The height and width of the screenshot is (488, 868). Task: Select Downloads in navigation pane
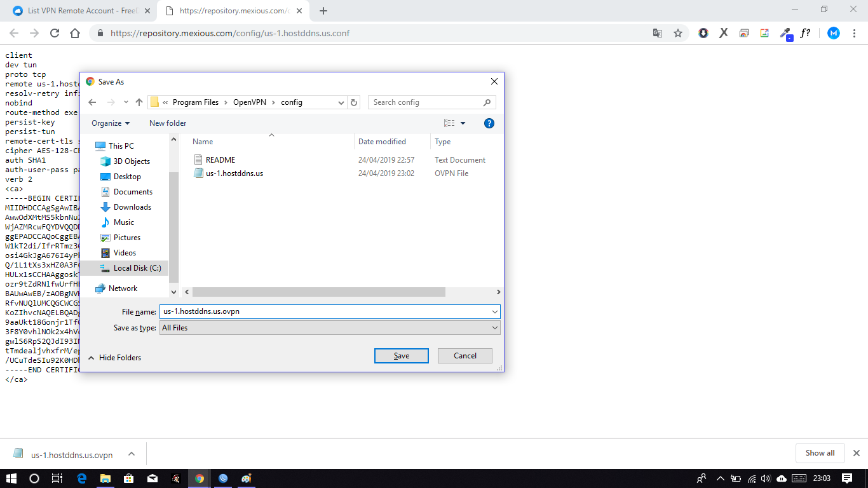tap(132, 207)
